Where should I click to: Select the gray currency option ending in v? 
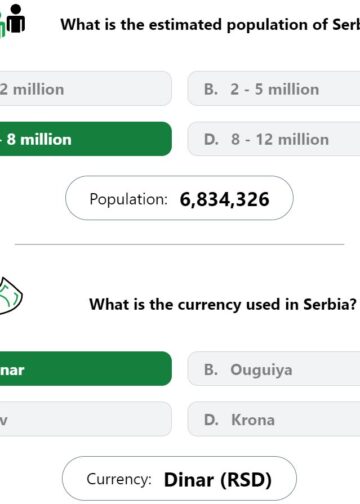pos(86,419)
